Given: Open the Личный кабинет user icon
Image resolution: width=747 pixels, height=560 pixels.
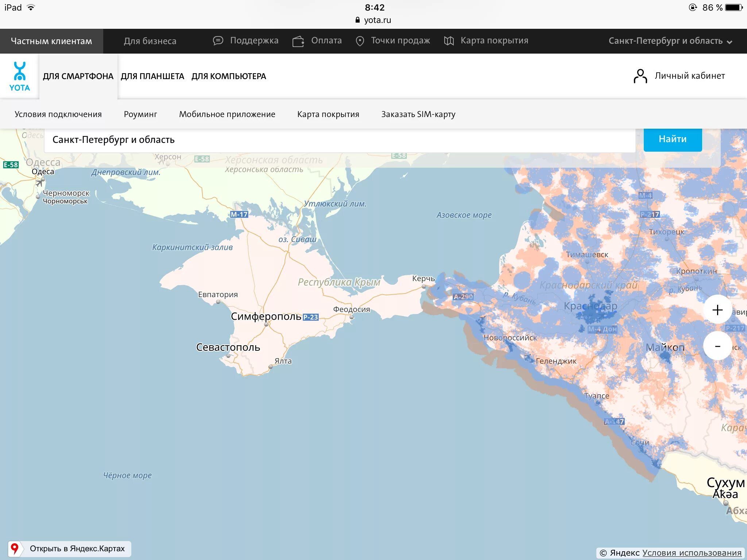Looking at the screenshot, I should click(640, 76).
